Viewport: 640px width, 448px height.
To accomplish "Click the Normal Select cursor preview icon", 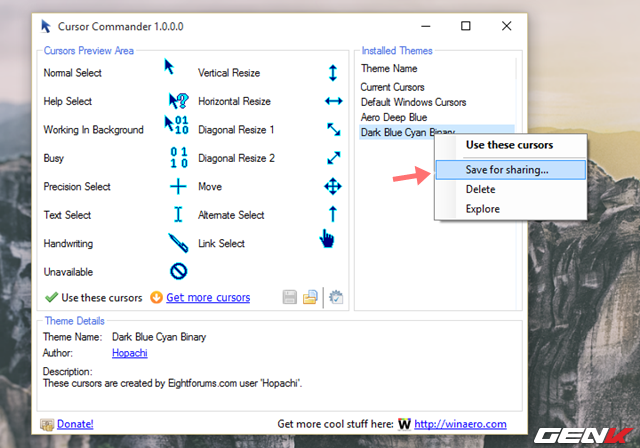I will pyautogui.click(x=170, y=67).
